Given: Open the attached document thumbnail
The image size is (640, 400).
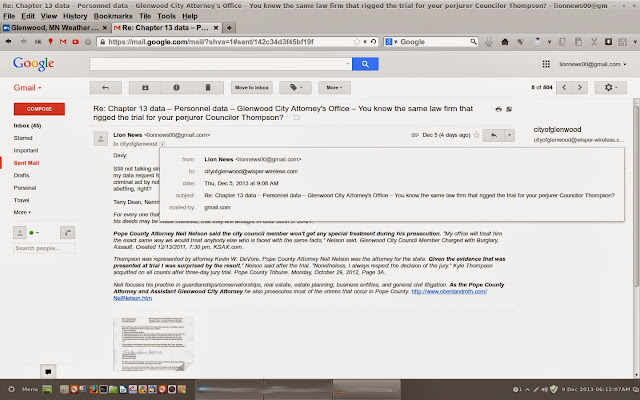Looking at the screenshot, I should pos(153,344).
